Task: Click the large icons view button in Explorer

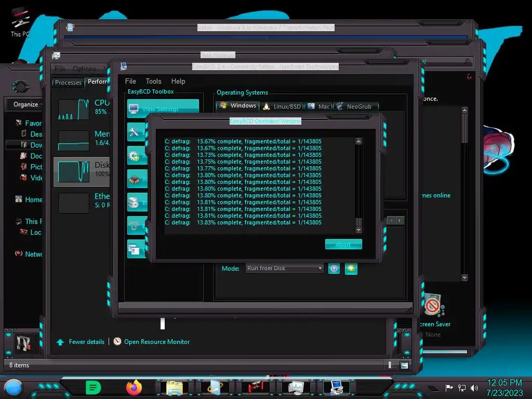Action: 404,365
